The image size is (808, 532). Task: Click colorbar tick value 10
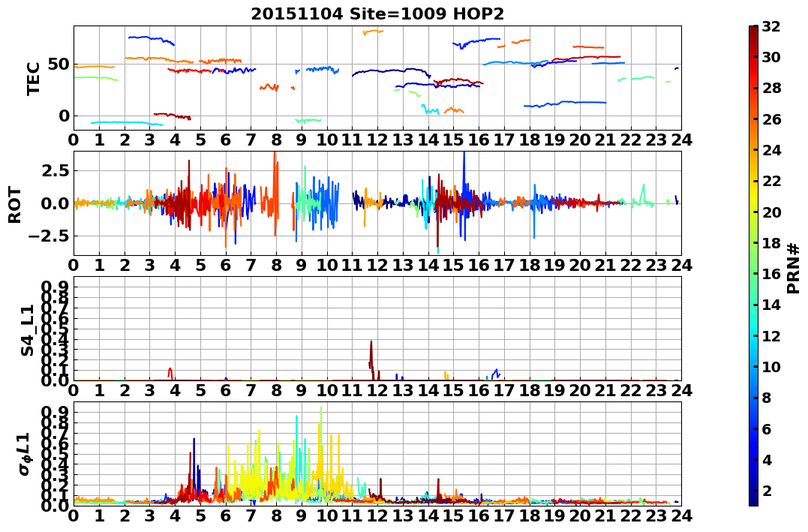click(771, 366)
